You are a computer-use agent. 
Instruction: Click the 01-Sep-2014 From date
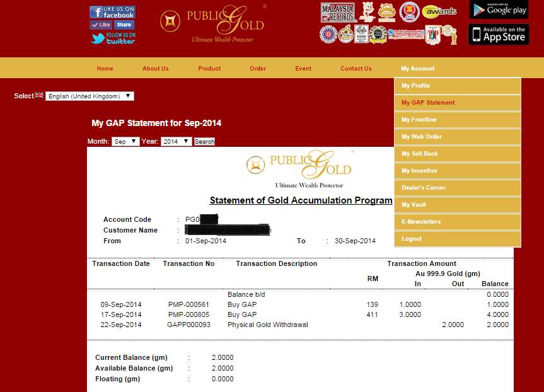coord(205,241)
